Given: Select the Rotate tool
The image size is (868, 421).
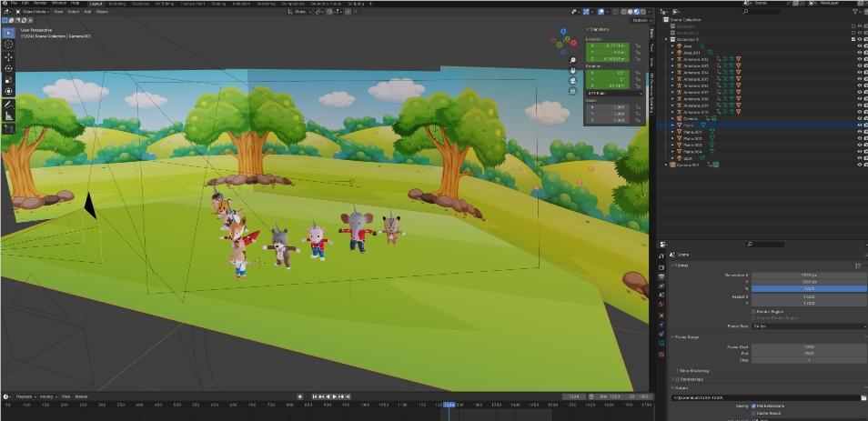Looking at the screenshot, I should click(9, 68).
